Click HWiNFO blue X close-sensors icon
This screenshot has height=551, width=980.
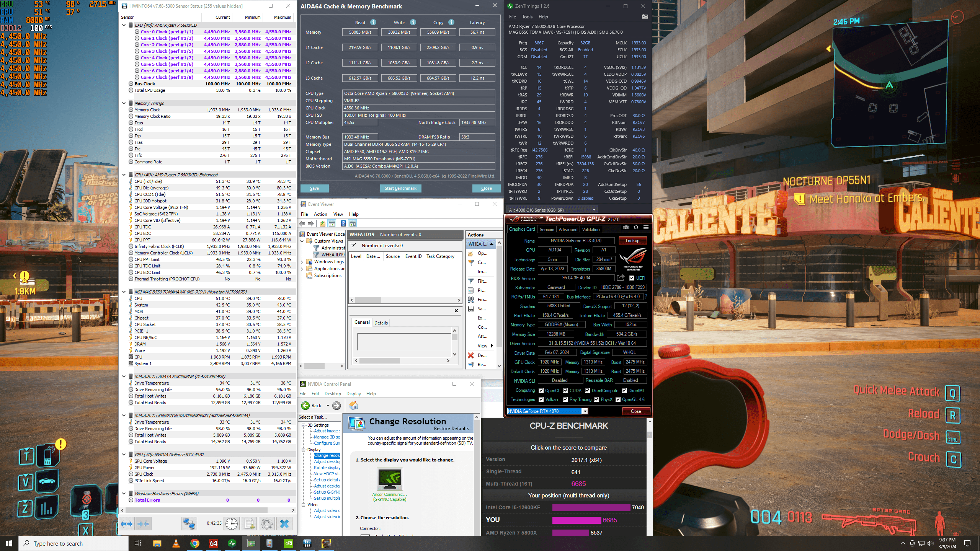[x=284, y=523]
